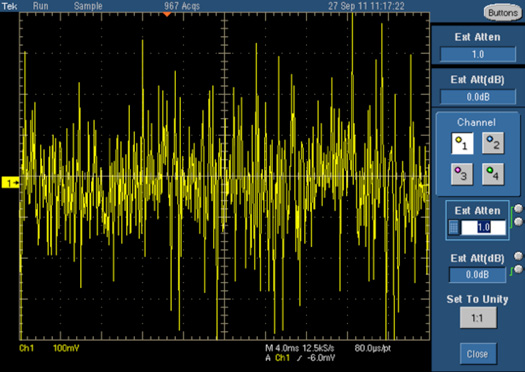Click the Ch1 100mV scale readout
Image resolution: width=525 pixels, height=372 pixels.
click(49, 348)
